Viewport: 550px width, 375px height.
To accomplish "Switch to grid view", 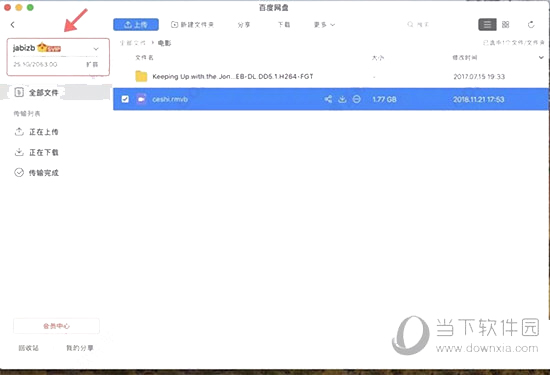I will coord(505,25).
